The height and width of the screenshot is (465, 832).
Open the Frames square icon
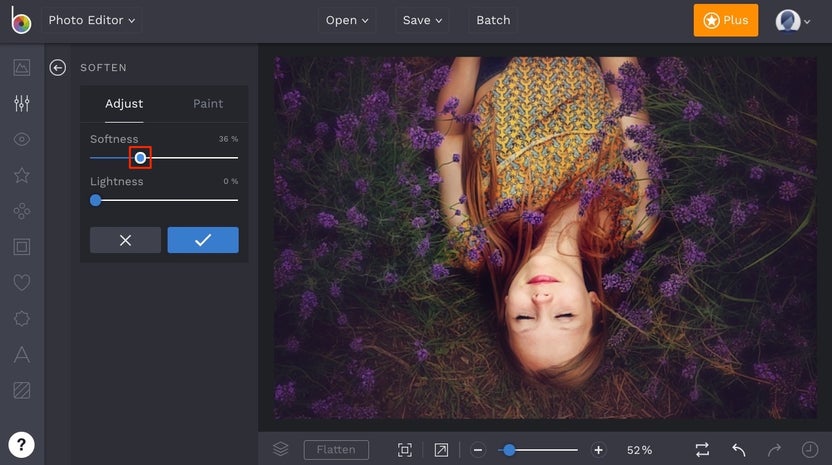pyautogui.click(x=22, y=246)
